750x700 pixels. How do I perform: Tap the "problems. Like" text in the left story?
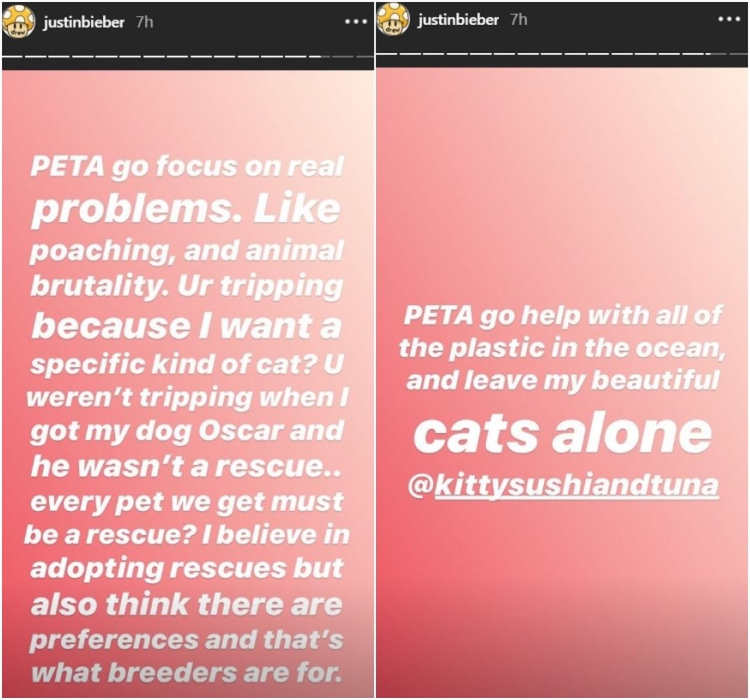186,209
